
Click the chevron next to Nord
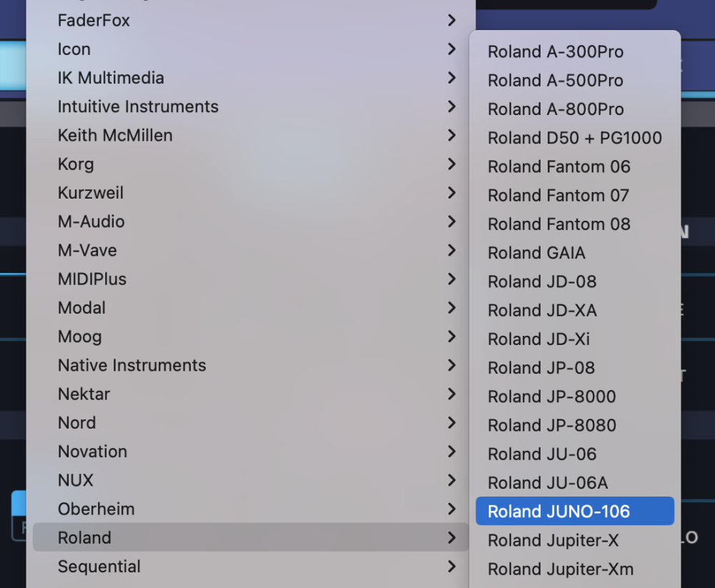pos(451,423)
